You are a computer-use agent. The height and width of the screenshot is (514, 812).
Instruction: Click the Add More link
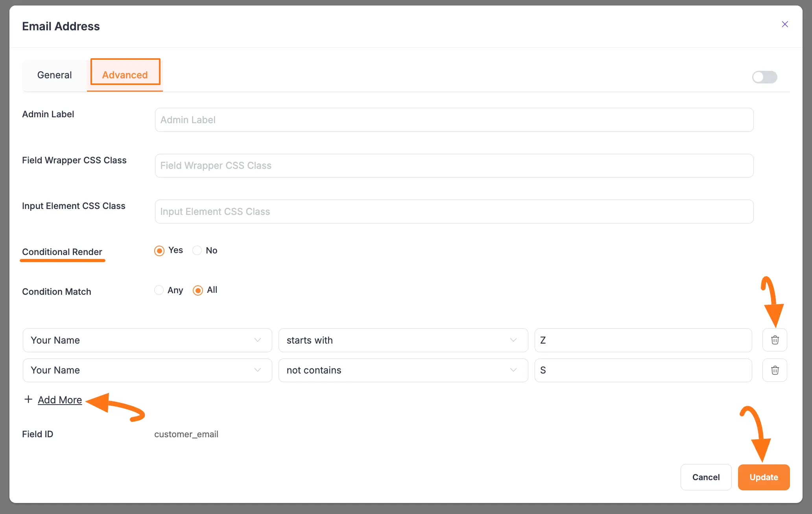[x=60, y=400]
